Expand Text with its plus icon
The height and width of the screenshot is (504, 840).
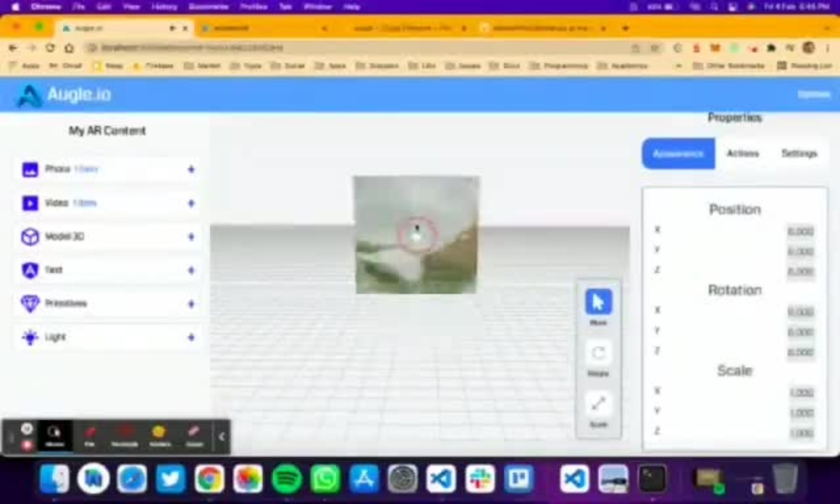pyautogui.click(x=192, y=270)
